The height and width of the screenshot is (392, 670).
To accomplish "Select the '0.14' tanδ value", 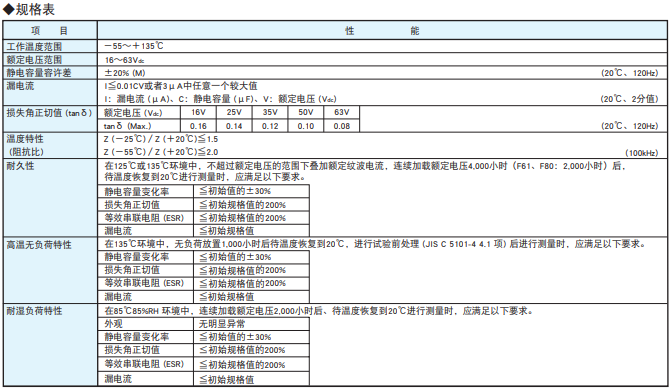I will 234,126.
